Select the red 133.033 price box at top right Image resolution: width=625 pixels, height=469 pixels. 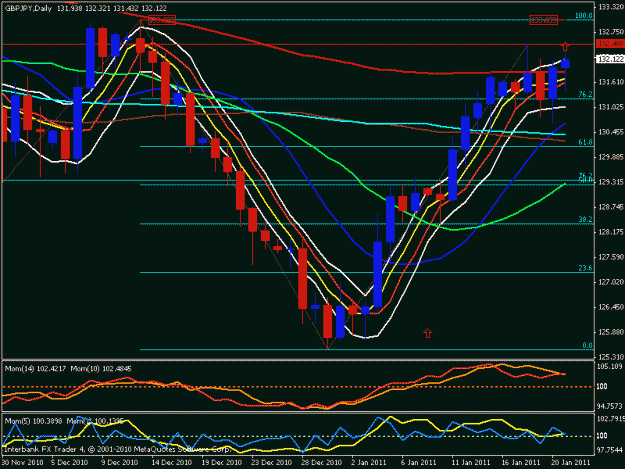(x=543, y=20)
